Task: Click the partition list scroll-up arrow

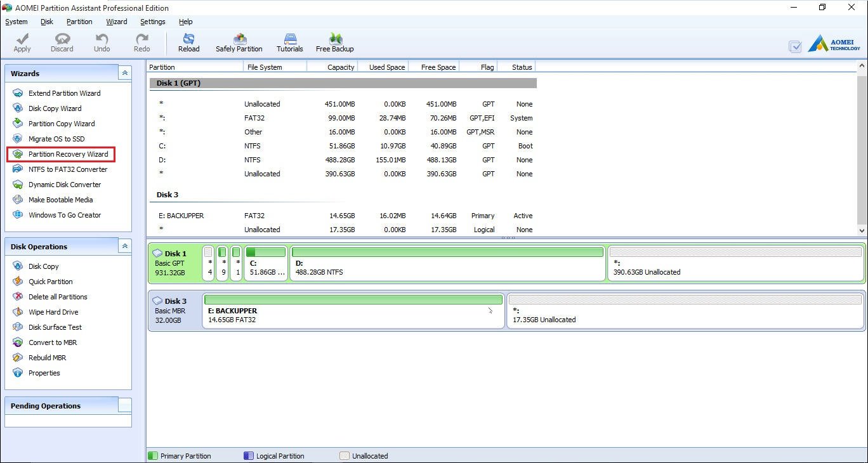Action: 862,66
